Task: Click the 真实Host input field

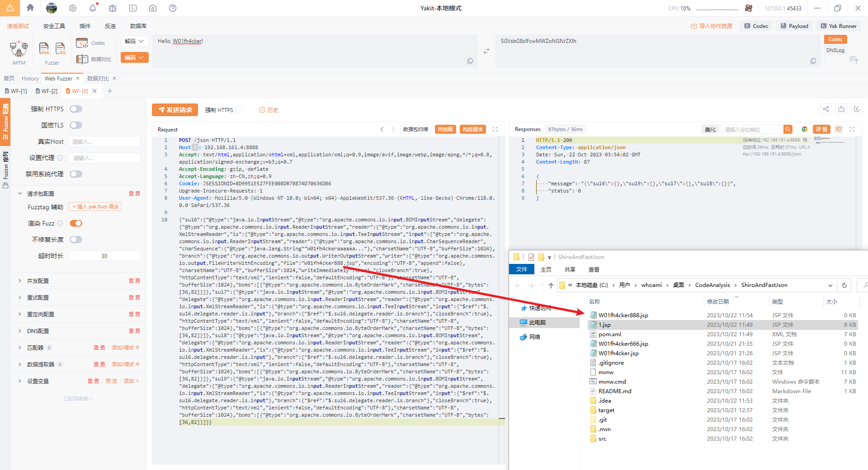Action: pyautogui.click(x=104, y=141)
